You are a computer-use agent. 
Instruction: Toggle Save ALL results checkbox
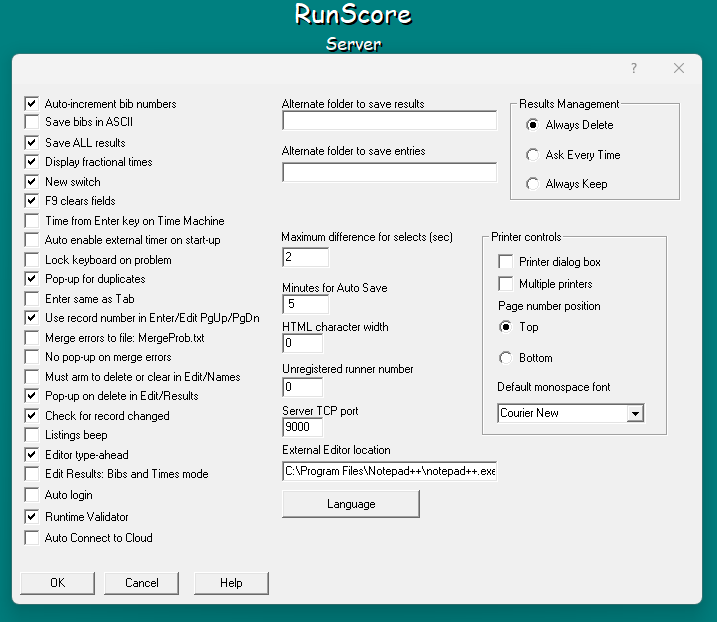click(x=32, y=143)
